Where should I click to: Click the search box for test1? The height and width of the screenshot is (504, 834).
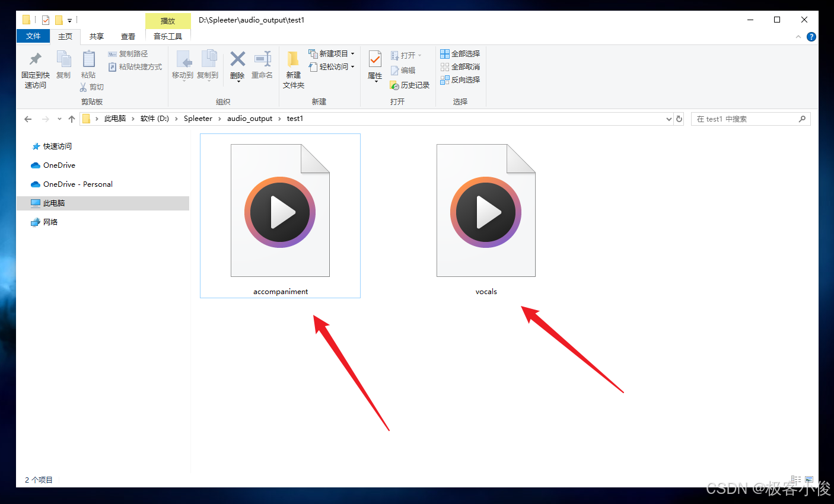750,119
